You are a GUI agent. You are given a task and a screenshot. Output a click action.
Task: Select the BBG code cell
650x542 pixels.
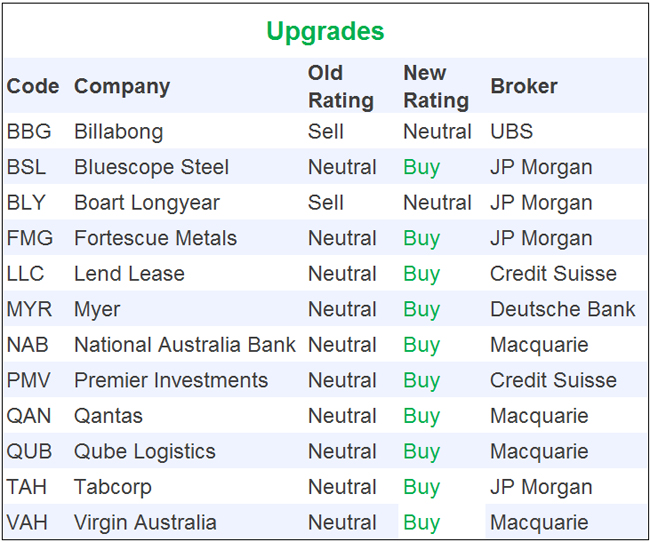28,131
